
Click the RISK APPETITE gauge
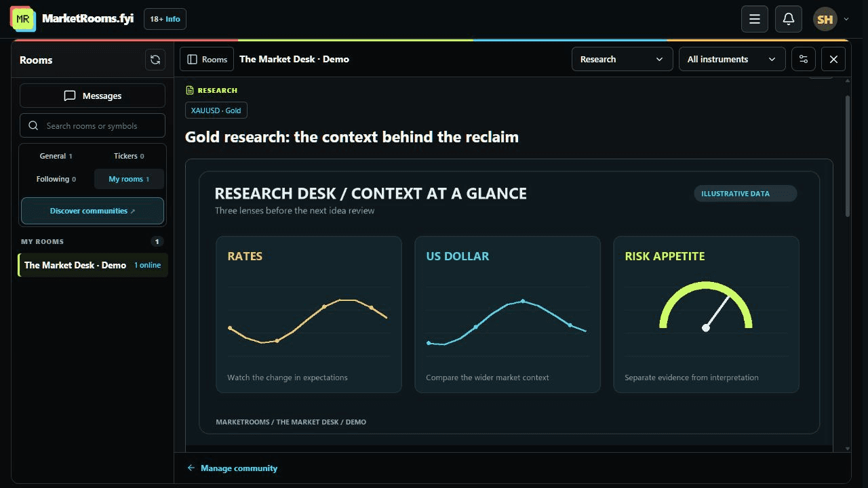[706, 306]
